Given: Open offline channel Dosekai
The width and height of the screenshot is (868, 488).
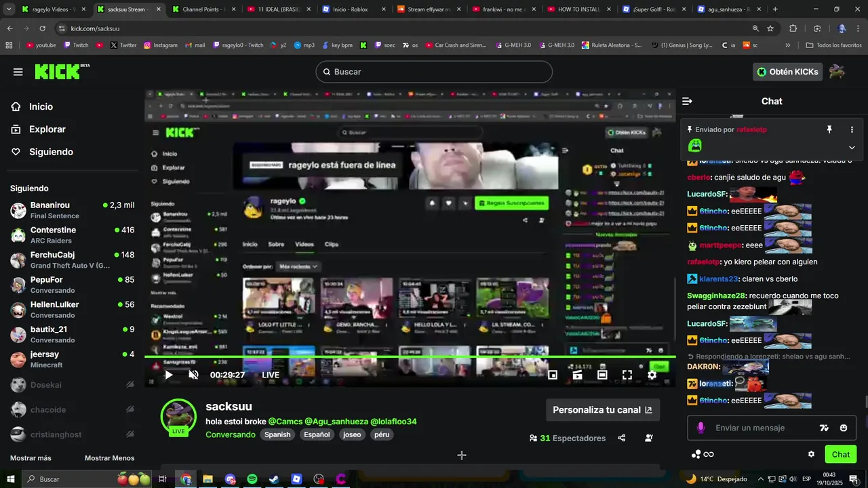Looking at the screenshot, I should [x=72, y=384].
